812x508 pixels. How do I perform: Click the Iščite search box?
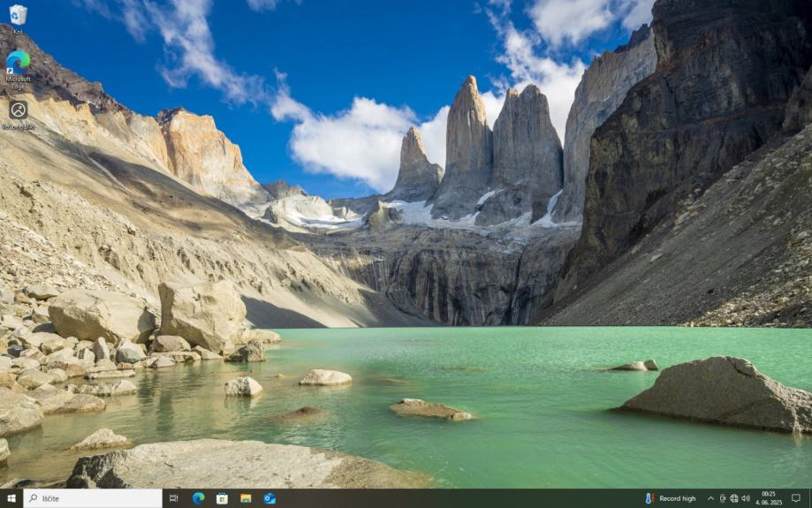coord(99,498)
